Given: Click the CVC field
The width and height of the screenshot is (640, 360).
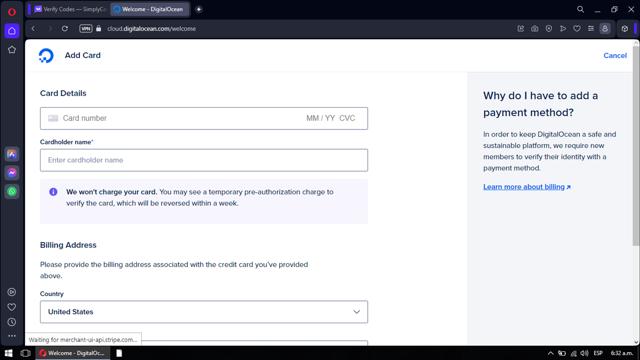Looking at the screenshot, I should click(x=347, y=118).
